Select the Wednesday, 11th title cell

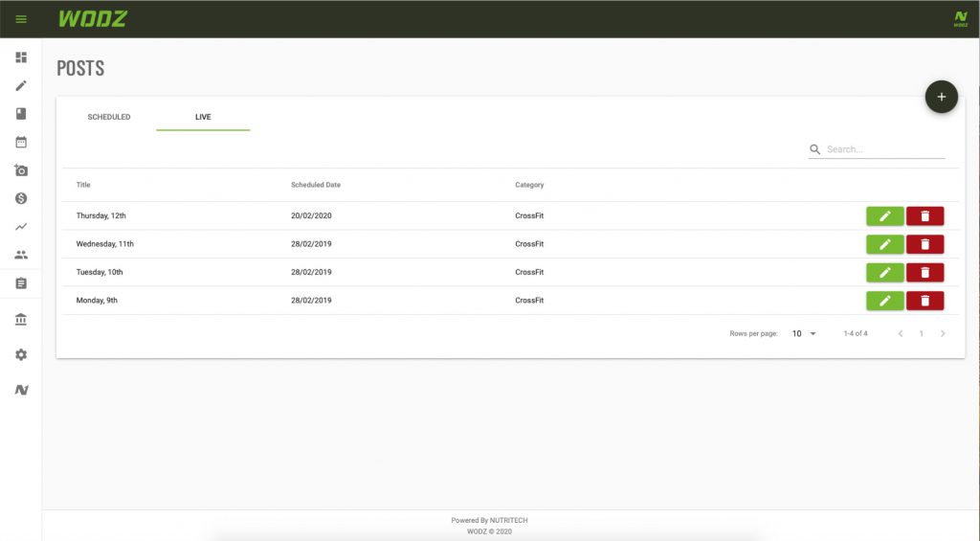click(x=105, y=244)
